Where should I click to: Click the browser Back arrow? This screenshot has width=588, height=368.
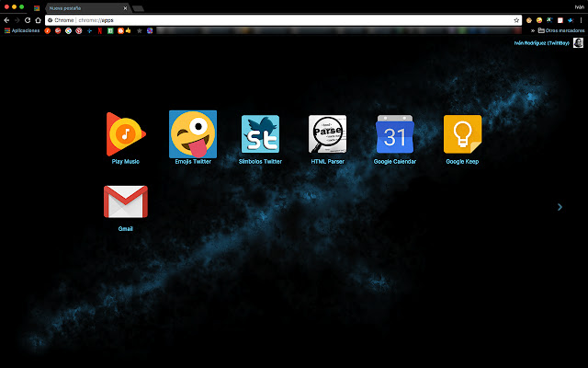tap(6, 20)
